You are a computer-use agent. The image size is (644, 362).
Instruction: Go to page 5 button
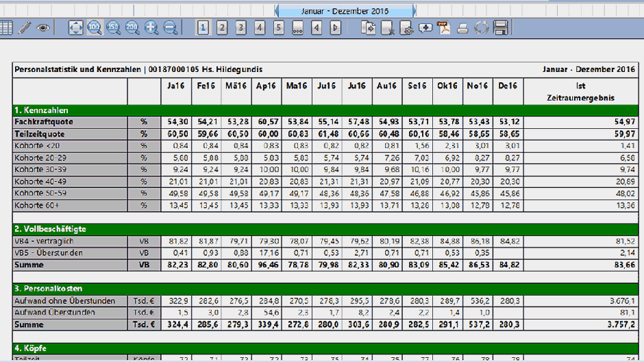tap(278, 28)
